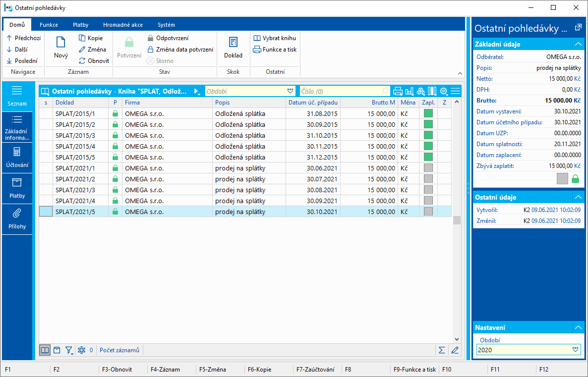This screenshot has width=588, height=377.
Task: Collapse the Nastavení section
Action: tap(578, 327)
